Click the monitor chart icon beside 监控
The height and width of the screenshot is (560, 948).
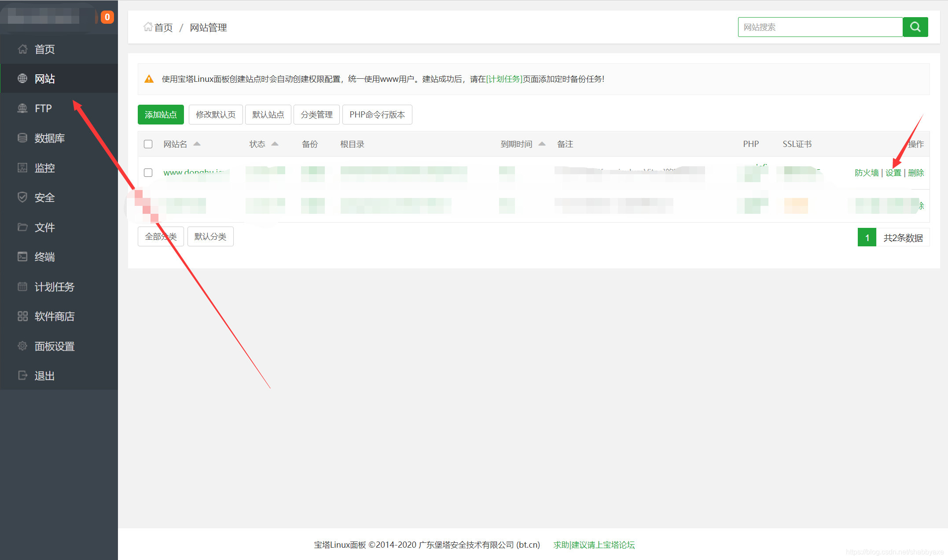coord(22,168)
